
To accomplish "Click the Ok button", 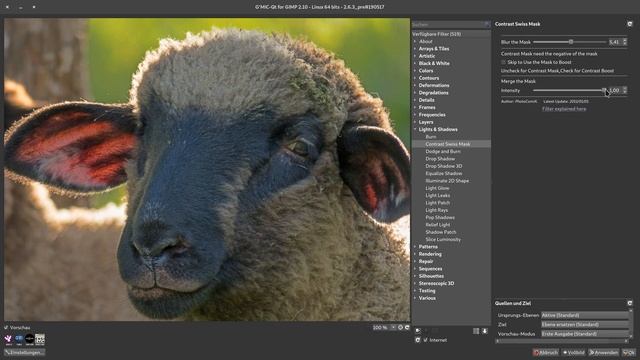I will point(629,352).
